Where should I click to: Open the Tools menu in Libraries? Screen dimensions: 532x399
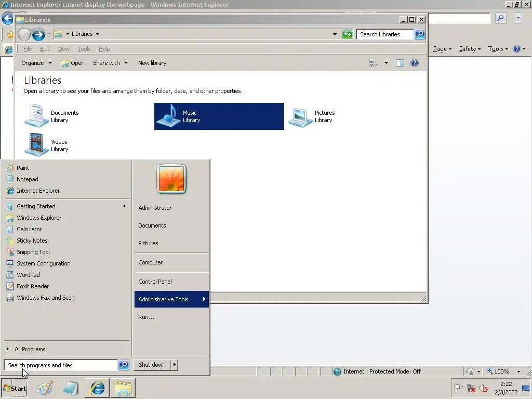(x=84, y=49)
